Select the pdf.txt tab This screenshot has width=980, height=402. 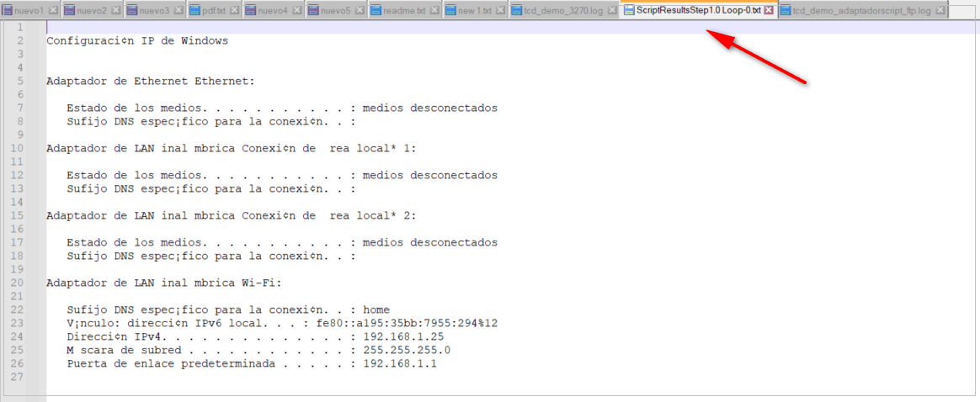coord(214,11)
